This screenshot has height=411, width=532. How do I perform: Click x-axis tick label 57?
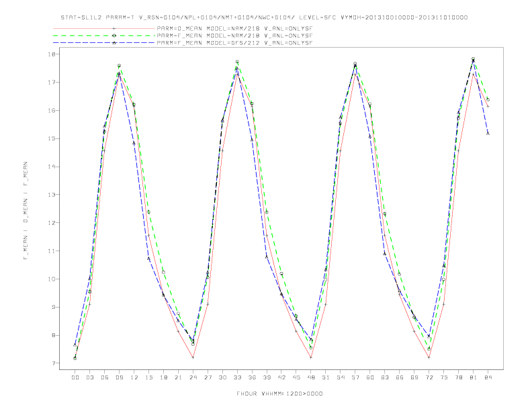click(355, 377)
